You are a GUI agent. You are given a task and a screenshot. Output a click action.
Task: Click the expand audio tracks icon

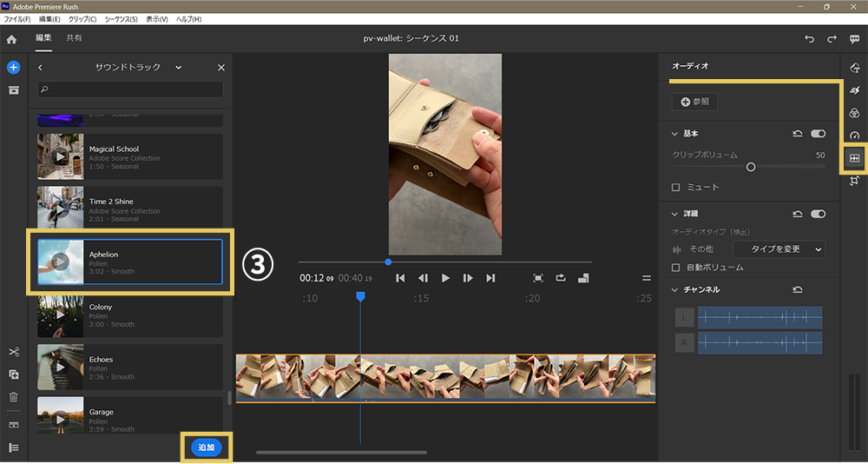[14, 425]
